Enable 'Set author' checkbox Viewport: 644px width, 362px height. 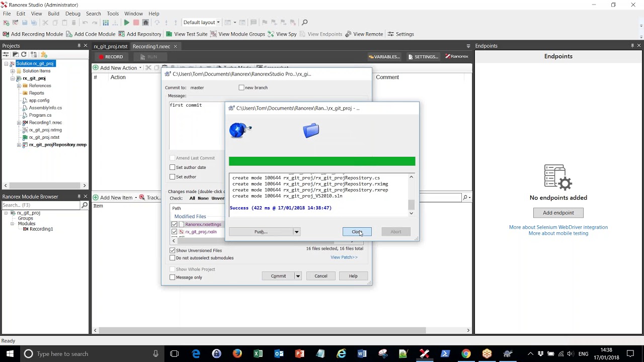pyautogui.click(x=173, y=177)
